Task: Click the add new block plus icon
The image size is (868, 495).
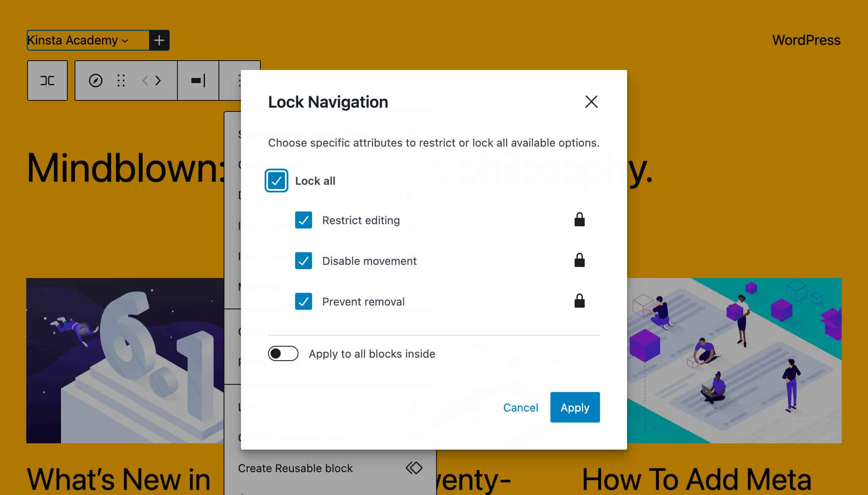Action: [x=159, y=40]
